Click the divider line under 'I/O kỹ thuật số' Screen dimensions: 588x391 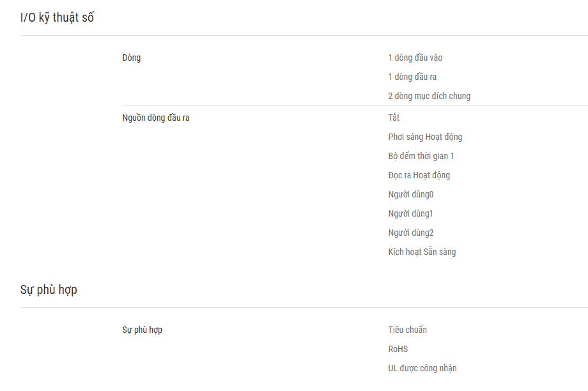click(x=304, y=36)
